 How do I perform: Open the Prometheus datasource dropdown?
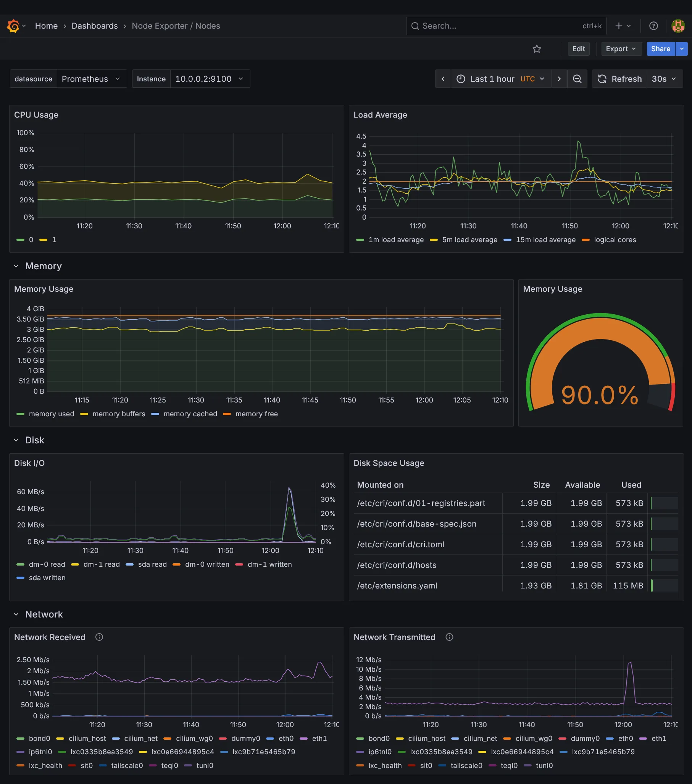click(92, 79)
